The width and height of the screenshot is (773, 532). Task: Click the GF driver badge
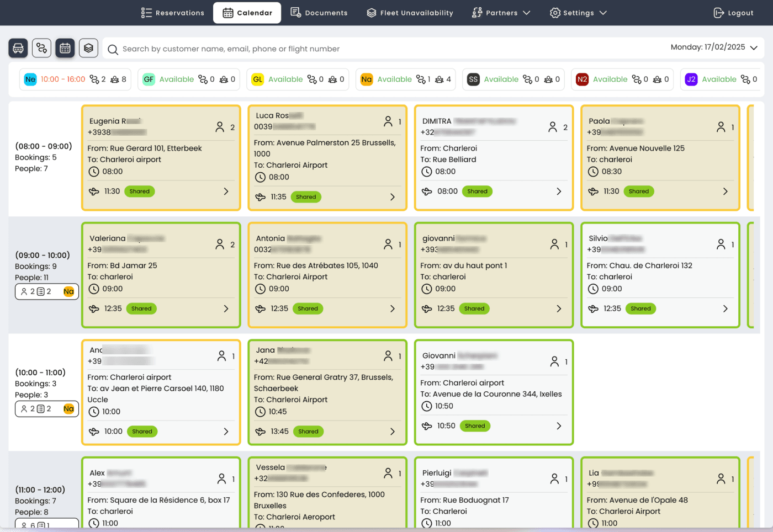(x=149, y=79)
